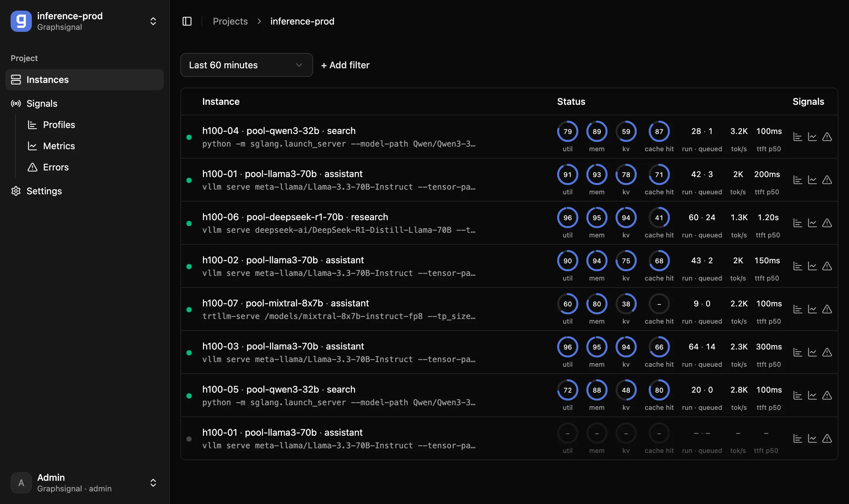Click the 1.20s ttft p50 value
This screenshot has height=504, width=849.
click(x=768, y=218)
